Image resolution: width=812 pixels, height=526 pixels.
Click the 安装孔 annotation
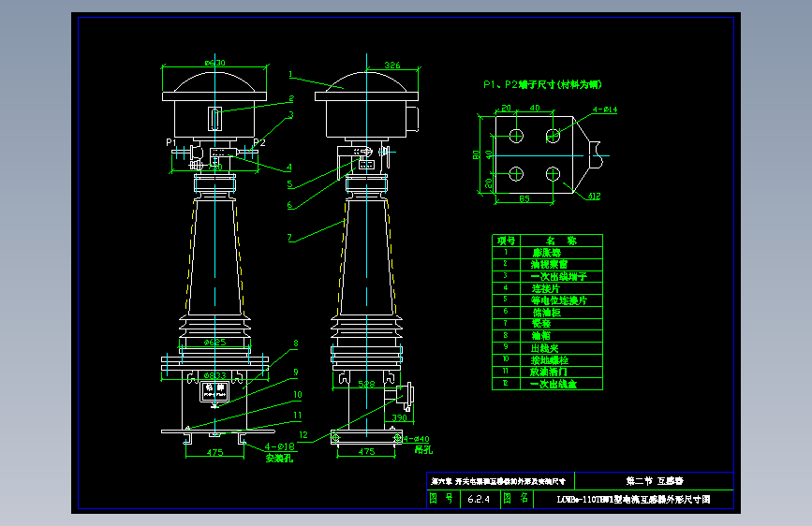pos(279,458)
